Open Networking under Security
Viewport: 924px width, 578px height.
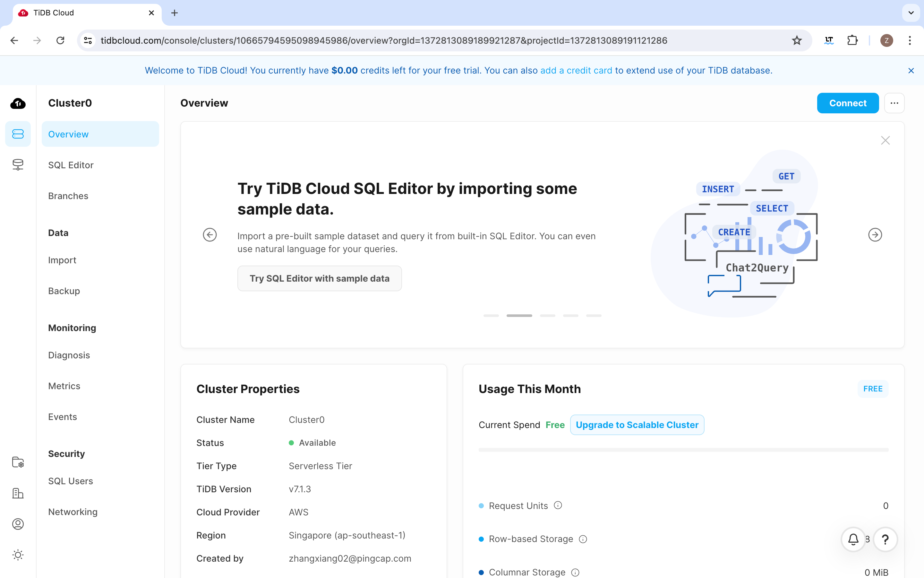[73, 512]
